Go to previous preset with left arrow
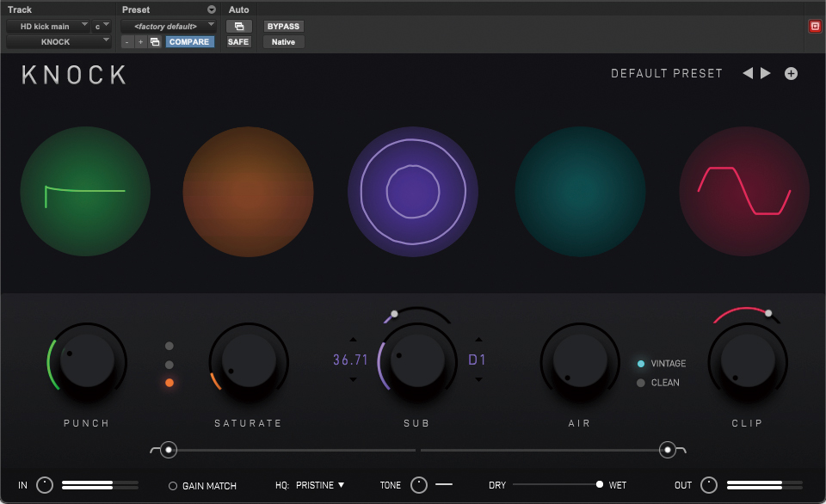Image resolution: width=826 pixels, height=504 pixels. tap(748, 73)
